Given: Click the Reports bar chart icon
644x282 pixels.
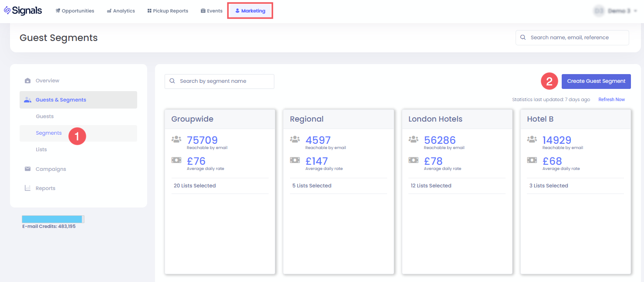Looking at the screenshot, I should (28, 188).
